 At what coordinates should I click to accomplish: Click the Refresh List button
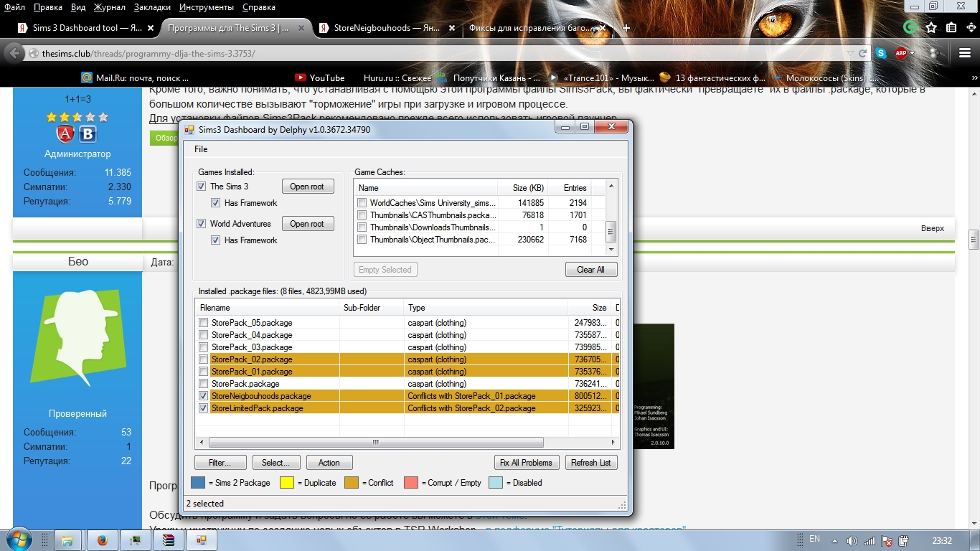click(590, 463)
